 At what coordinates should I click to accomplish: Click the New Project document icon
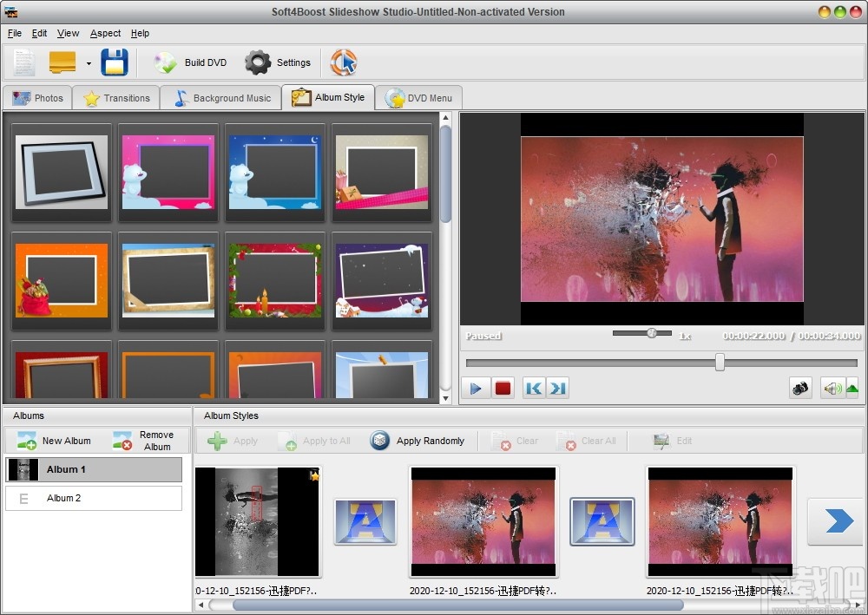coord(24,62)
